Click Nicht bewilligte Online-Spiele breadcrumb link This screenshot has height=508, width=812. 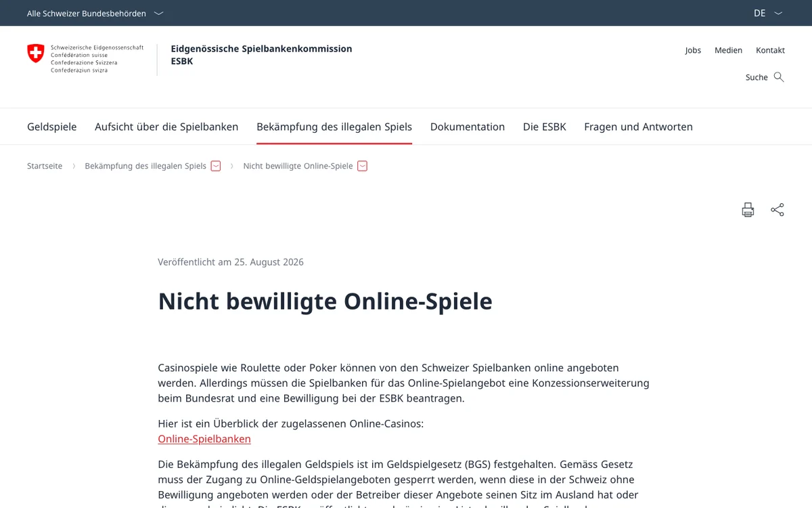(x=298, y=166)
